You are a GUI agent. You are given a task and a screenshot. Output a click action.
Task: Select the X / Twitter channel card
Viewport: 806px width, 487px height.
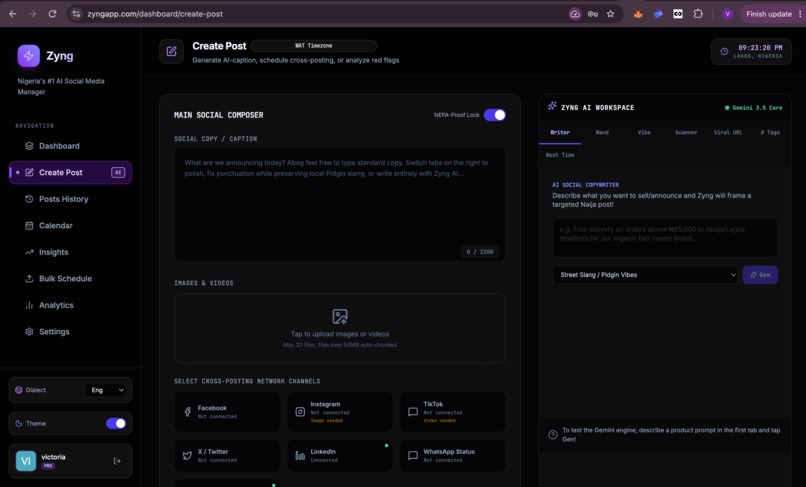click(227, 456)
